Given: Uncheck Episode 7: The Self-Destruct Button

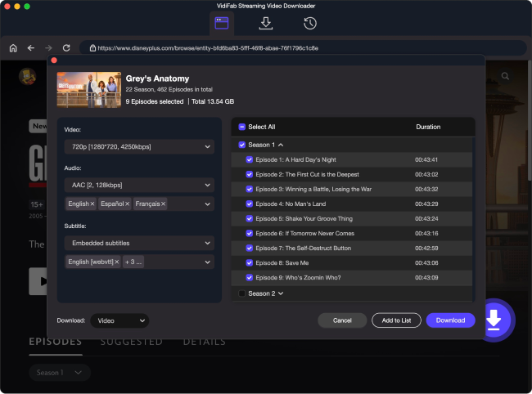Looking at the screenshot, I should click(x=250, y=248).
